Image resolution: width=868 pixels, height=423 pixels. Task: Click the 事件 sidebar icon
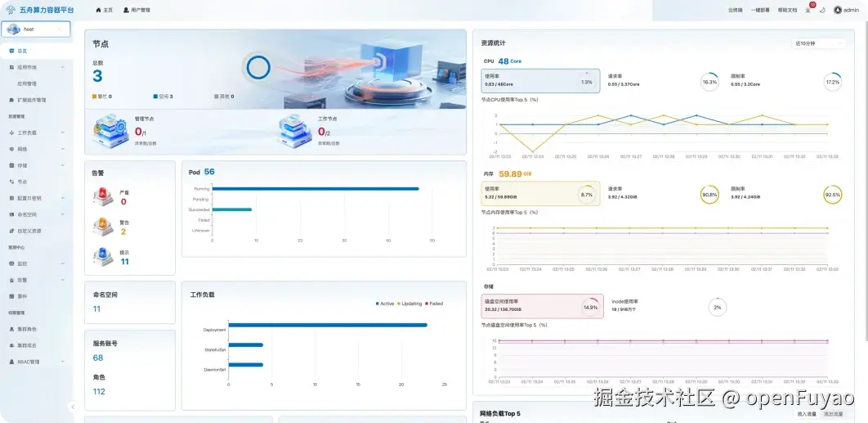[11, 296]
